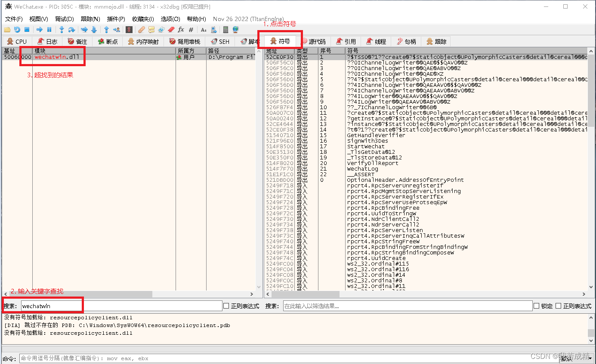Click the module search input field
The height and width of the screenshot is (364, 596).
click(x=121, y=306)
